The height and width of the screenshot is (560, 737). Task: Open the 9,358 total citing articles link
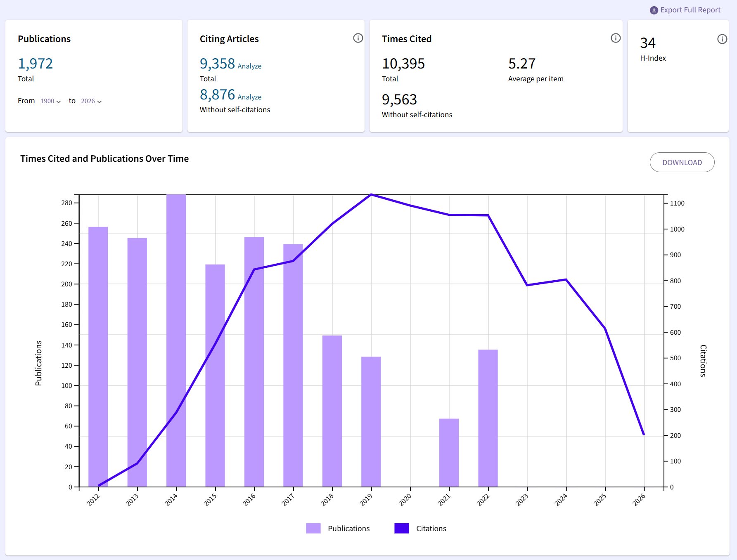coord(217,64)
